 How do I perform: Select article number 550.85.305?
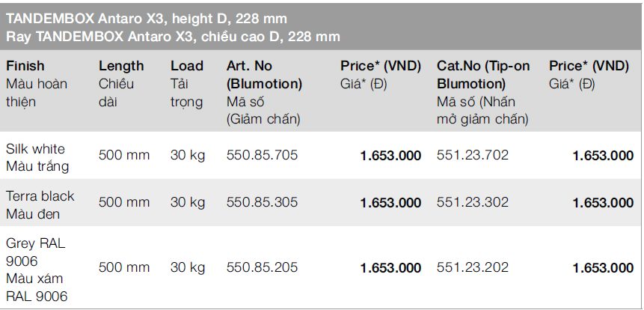click(x=262, y=202)
